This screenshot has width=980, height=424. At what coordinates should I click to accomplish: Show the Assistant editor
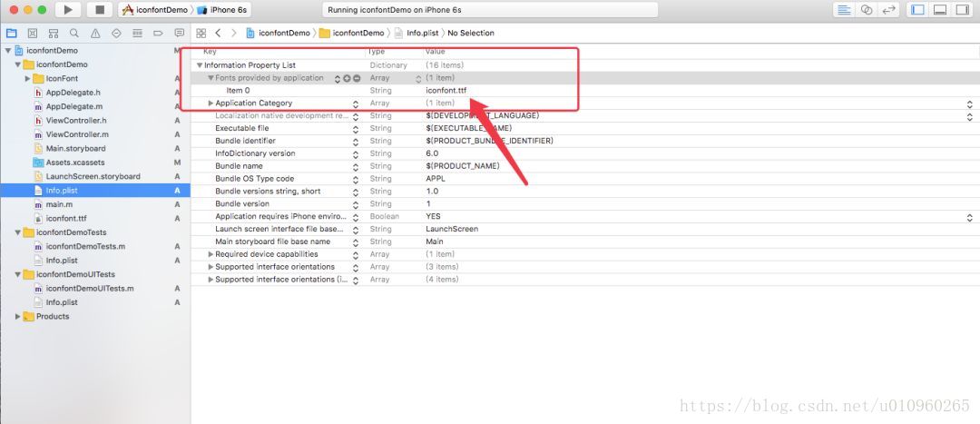click(867, 9)
